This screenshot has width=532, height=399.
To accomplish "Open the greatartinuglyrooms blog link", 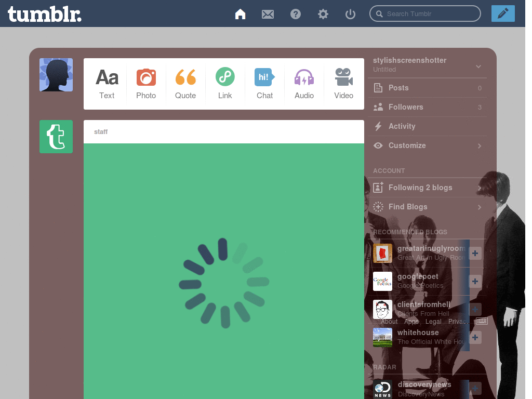I will click(431, 248).
